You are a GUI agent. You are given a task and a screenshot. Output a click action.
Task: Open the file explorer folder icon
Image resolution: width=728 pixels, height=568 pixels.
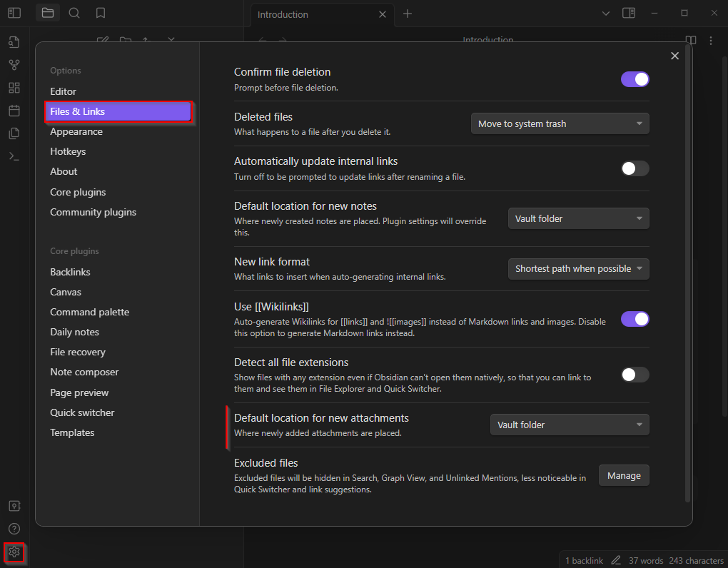pos(48,13)
